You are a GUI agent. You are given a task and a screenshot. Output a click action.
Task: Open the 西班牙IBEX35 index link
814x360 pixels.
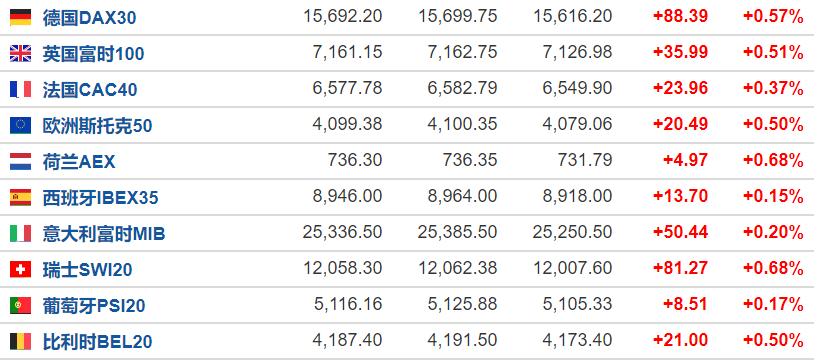pos(101,198)
